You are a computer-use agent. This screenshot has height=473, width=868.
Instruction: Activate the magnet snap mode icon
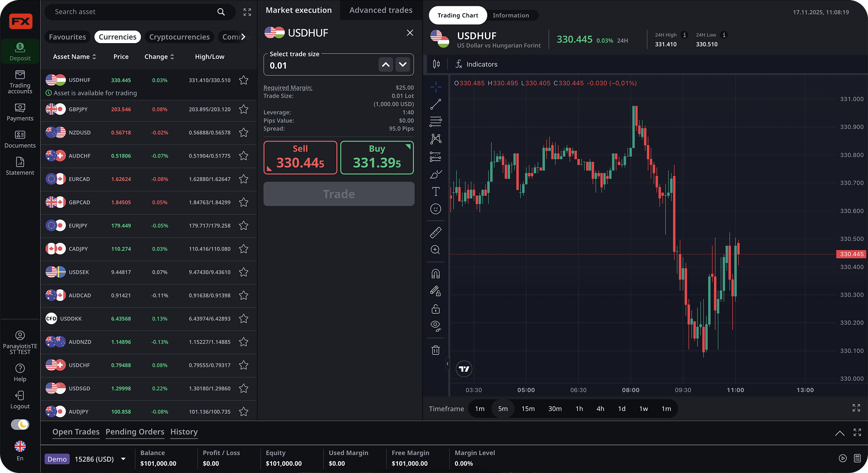pos(435,274)
